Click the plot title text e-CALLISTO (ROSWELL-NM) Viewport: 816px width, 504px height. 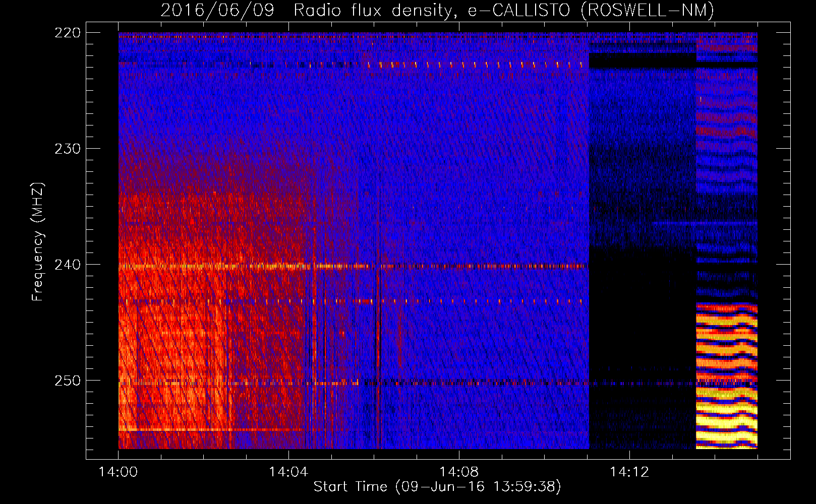pyautogui.click(x=591, y=10)
